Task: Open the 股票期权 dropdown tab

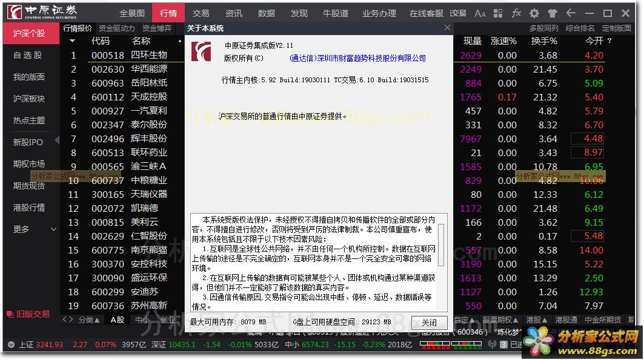Action: point(500,320)
